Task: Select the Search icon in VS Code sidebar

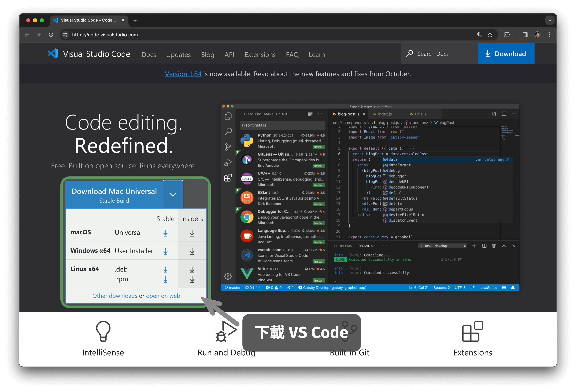Action: pos(228,131)
